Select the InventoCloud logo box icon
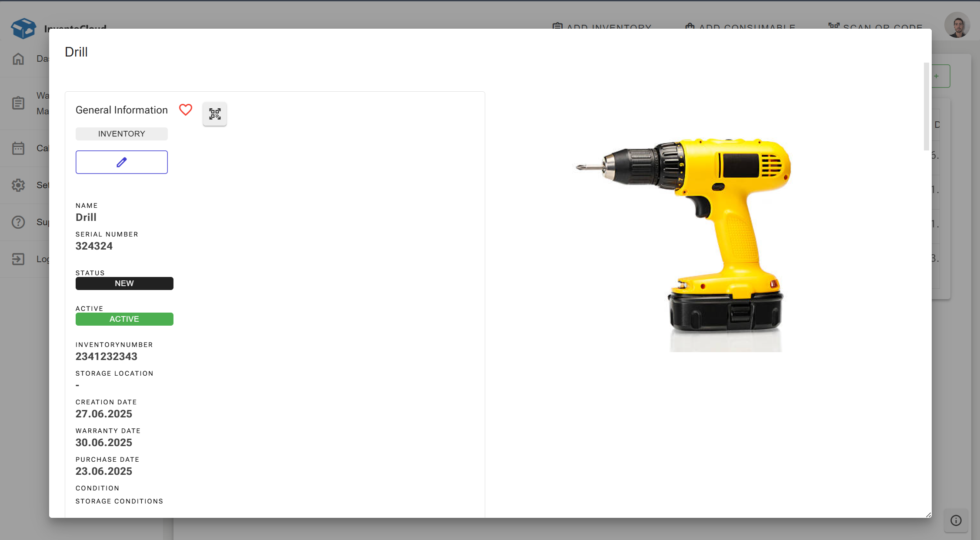 tap(23, 28)
